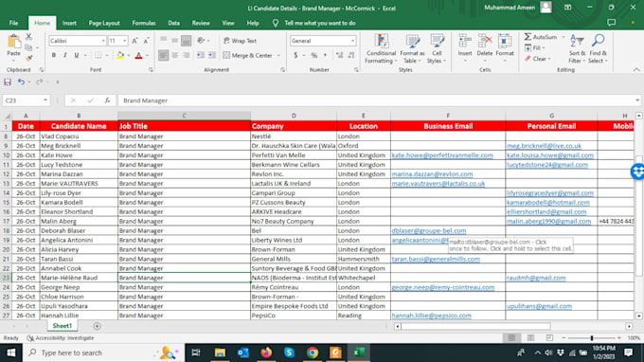Open File Explorer from the taskbar

(220, 353)
